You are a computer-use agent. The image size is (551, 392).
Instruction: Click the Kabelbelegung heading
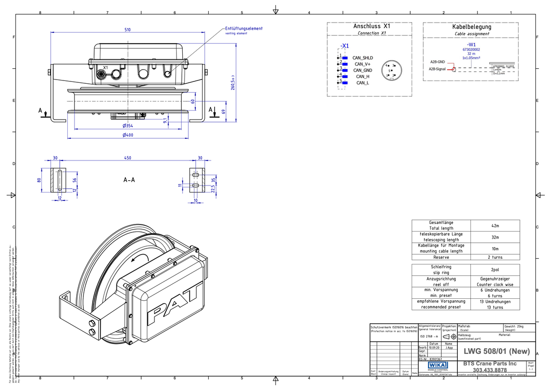click(x=471, y=27)
